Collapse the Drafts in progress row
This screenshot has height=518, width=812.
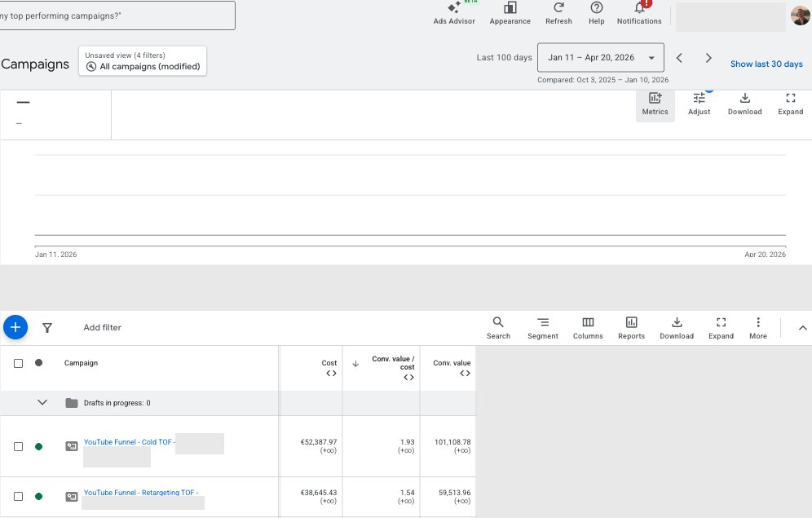42,402
